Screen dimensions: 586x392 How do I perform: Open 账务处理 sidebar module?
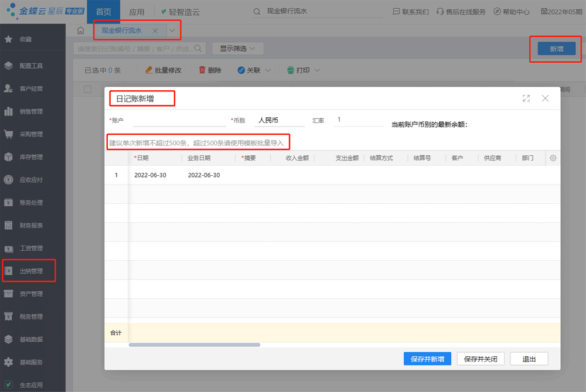tap(24, 203)
